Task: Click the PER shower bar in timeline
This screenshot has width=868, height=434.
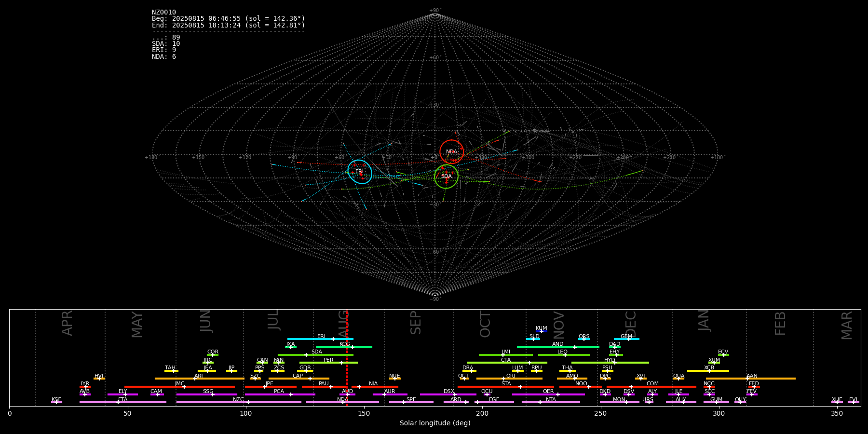Action: click(x=328, y=363)
